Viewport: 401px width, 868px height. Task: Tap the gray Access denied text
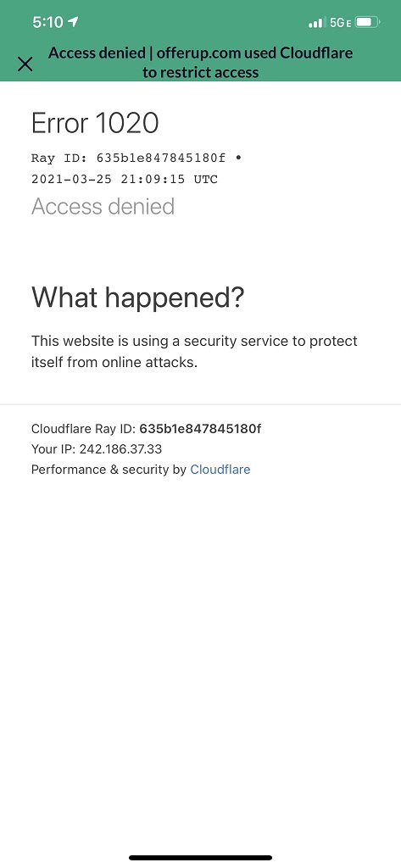103,207
